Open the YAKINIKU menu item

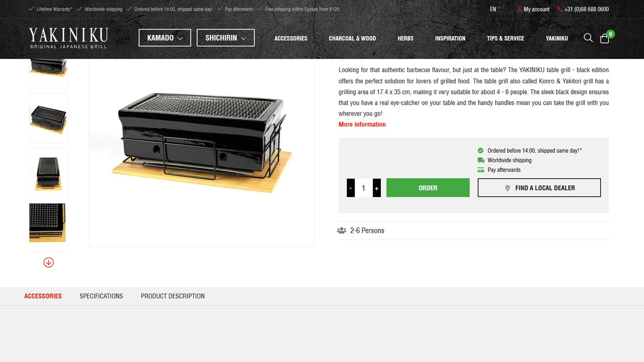[x=556, y=38]
